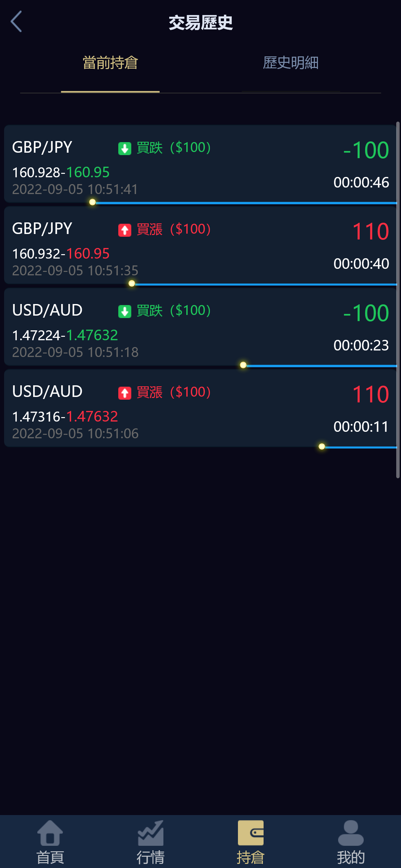
Task: Click red up-arrow icon on last USD/AUD trade
Action: click(x=125, y=393)
